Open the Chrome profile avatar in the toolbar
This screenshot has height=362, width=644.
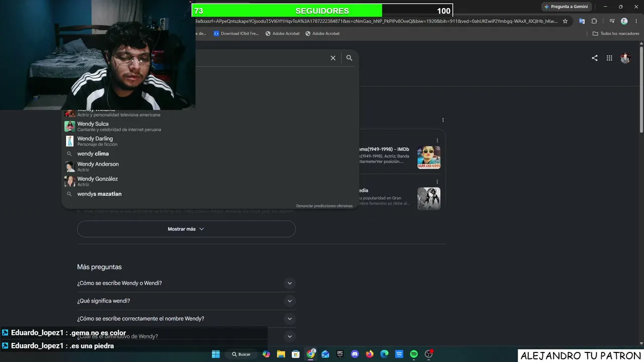(624, 21)
